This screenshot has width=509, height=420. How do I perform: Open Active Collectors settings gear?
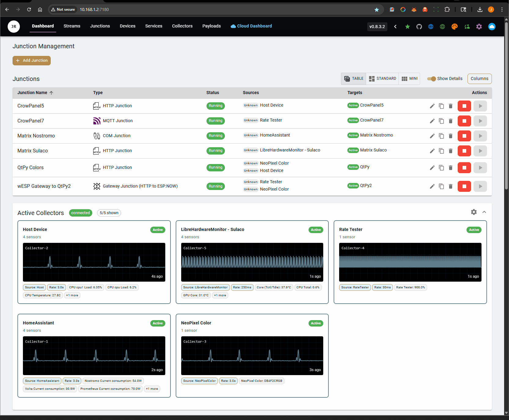(x=474, y=212)
